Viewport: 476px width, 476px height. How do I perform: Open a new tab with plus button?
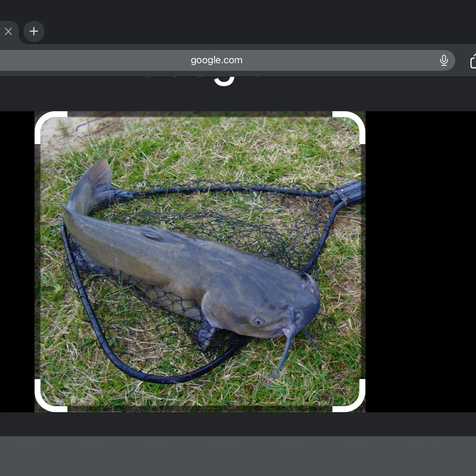tap(34, 31)
